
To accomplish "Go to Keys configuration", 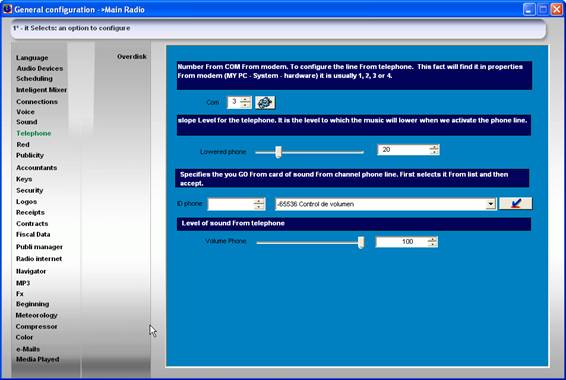I will (24, 179).
